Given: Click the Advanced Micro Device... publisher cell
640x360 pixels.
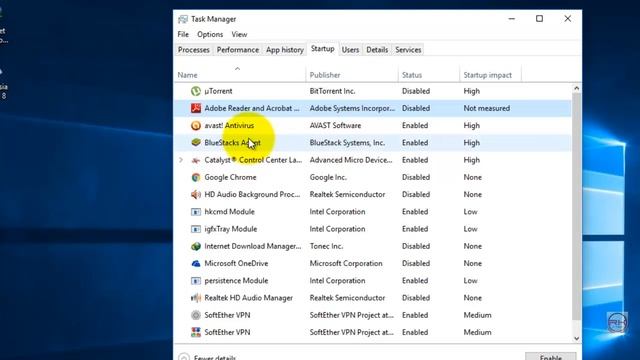Looking at the screenshot, I should [x=351, y=160].
